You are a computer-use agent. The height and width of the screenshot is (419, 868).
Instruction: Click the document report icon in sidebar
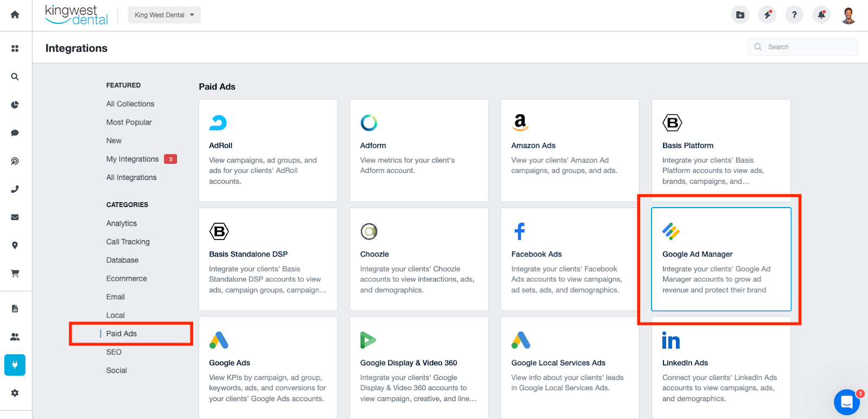pyautogui.click(x=15, y=308)
